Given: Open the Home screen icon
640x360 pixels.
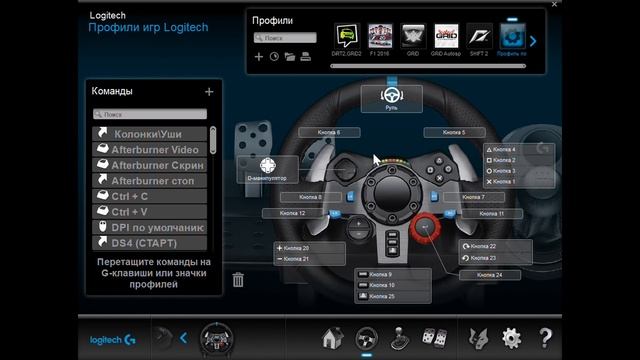Looking at the screenshot, I should pos(332,339).
